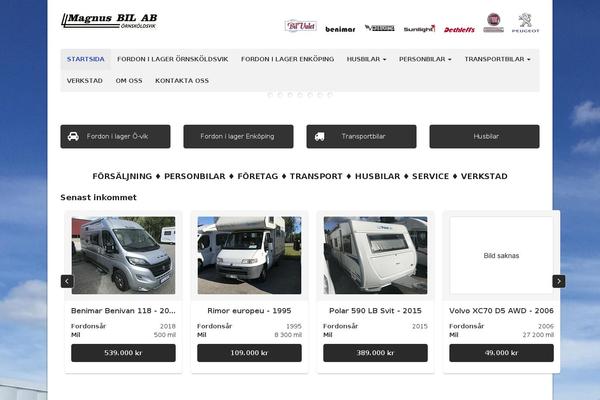
Task: Click the dark Husbilar button
Action: click(484, 136)
